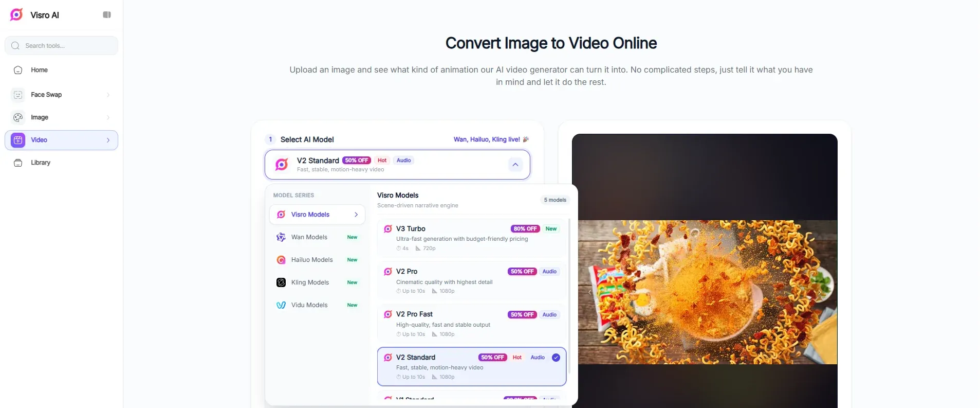Image resolution: width=980 pixels, height=408 pixels.
Task: Click the '5 models' count label
Action: (x=555, y=200)
